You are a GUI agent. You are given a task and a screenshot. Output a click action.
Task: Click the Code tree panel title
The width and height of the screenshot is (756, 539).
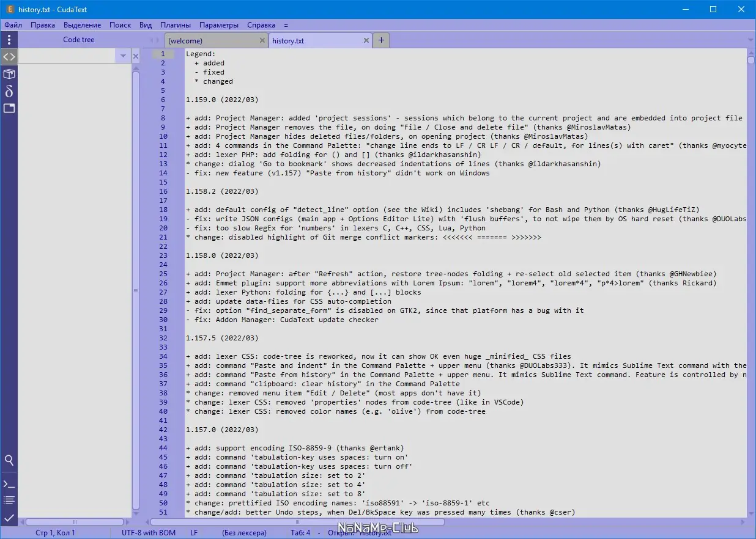click(x=79, y=40)
